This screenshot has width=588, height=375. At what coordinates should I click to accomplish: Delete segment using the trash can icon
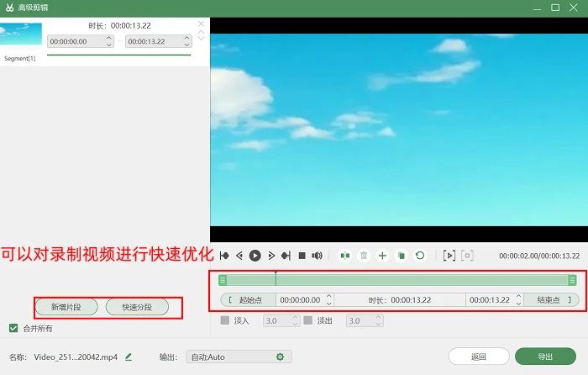pos(364,256)
